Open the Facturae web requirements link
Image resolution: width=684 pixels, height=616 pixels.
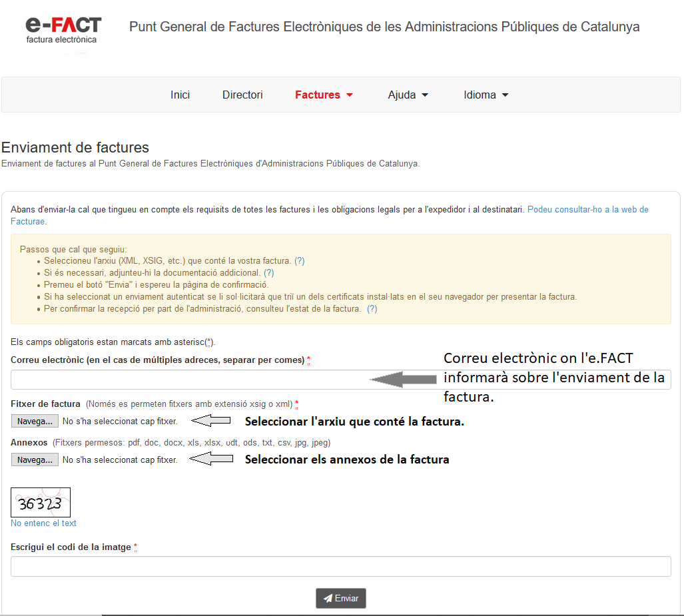pyautogui.click(x=587, y=209)
